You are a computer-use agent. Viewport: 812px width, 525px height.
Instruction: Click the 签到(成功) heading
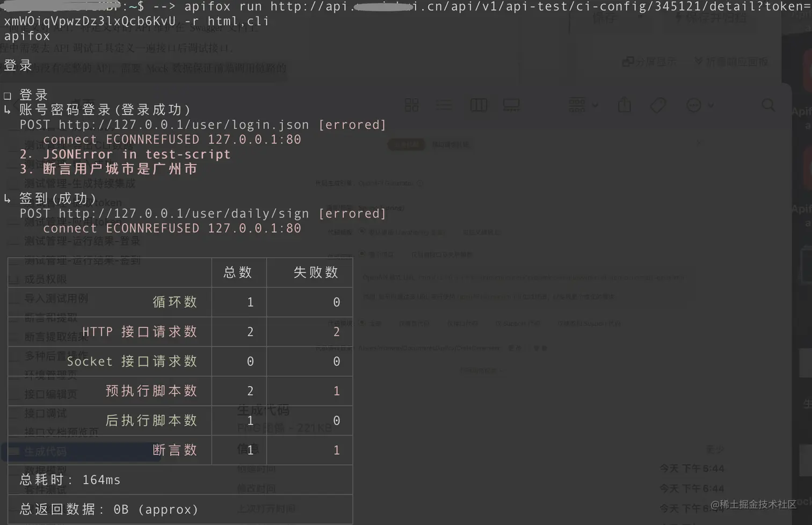(58, 199)
